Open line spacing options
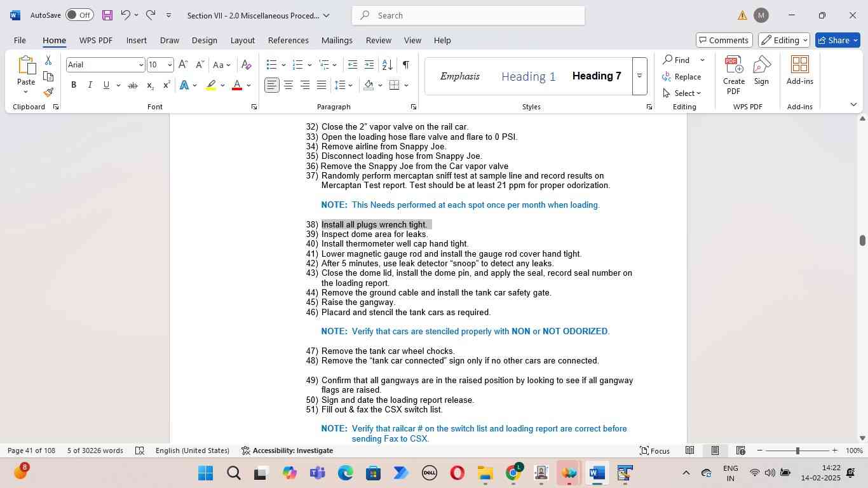 344,85
